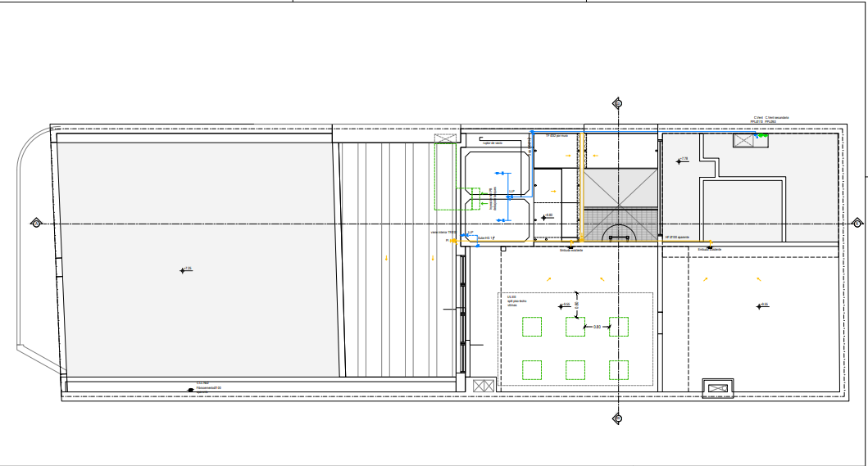
Task: Select the top-left green dashed square
Action: click(532, 327)
